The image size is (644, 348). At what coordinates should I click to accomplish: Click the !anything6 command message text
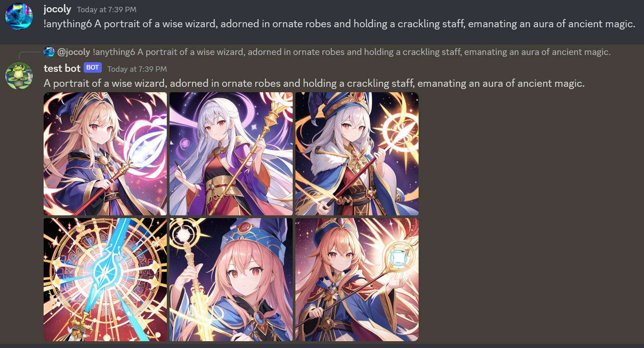[x=339, y=24]
